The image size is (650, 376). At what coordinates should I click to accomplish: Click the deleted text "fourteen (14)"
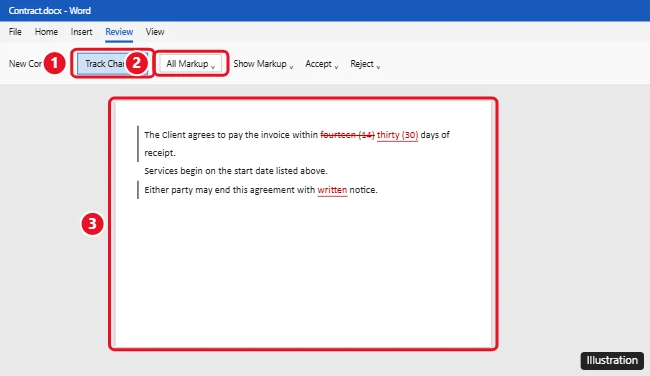click(347, 135)
